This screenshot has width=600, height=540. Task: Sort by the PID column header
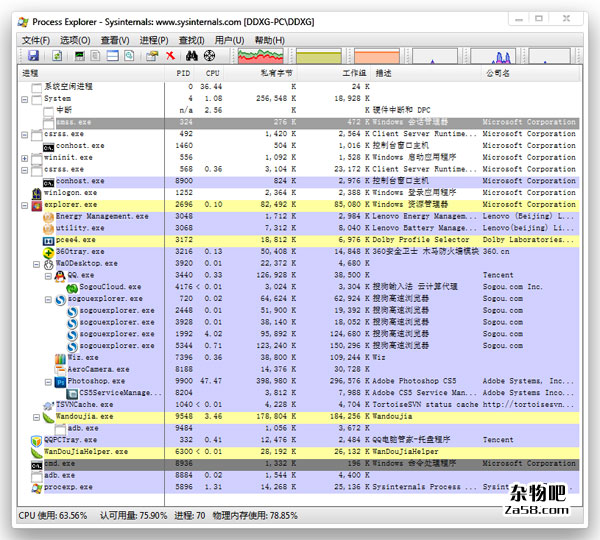[180, 73]
